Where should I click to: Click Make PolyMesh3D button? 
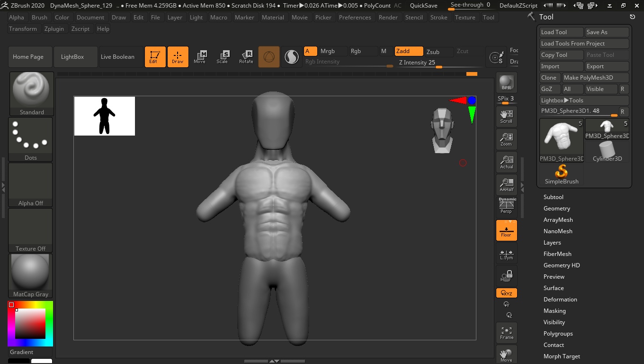[595, 78]
